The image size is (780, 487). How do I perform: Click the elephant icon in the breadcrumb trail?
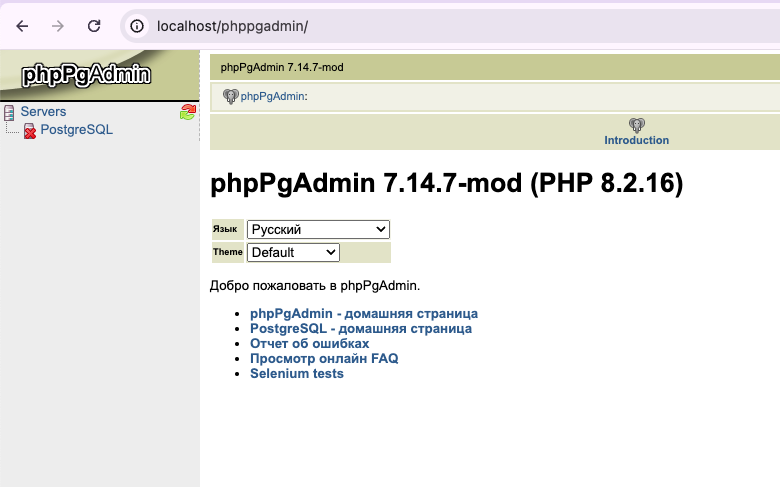pyautogui.click(x=230, y=96)
